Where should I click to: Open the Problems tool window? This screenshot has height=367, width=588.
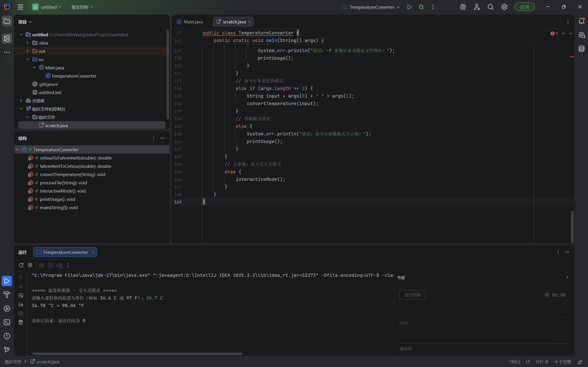[x=7, y=336]
